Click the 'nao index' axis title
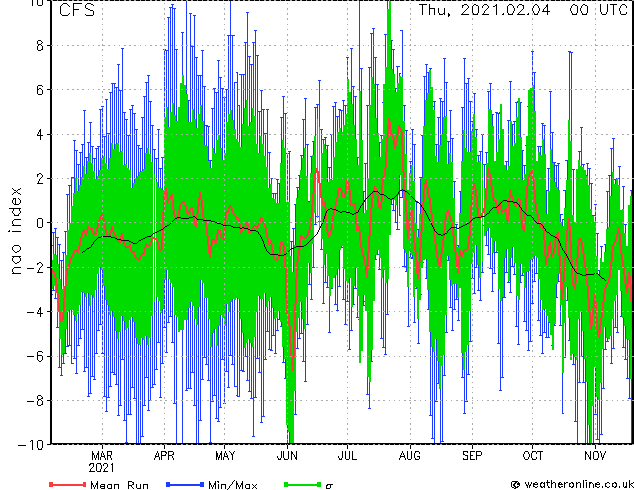The height and width of the screenshot is (490, 634). (16, 231)
